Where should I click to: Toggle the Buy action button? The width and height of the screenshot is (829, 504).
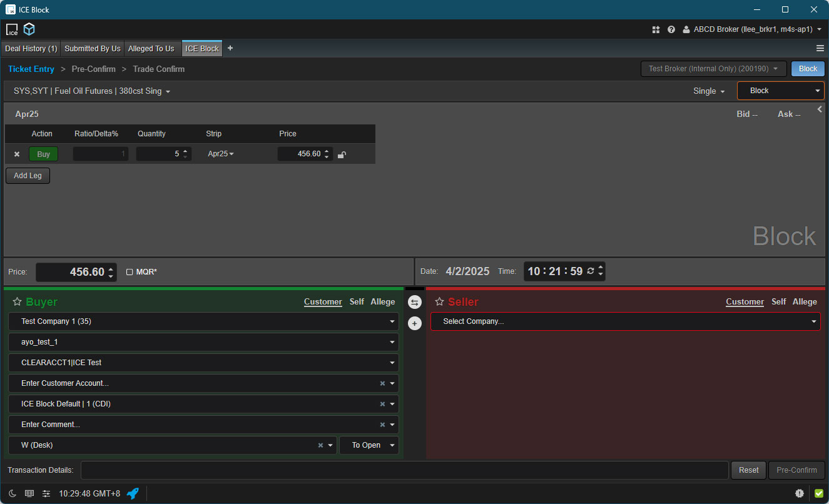click(43, 154)
